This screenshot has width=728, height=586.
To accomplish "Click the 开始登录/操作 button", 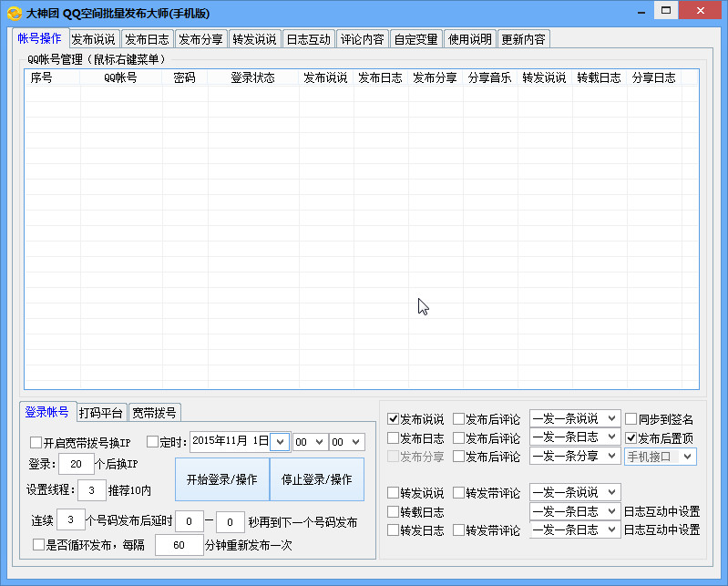I will [222, 479].
